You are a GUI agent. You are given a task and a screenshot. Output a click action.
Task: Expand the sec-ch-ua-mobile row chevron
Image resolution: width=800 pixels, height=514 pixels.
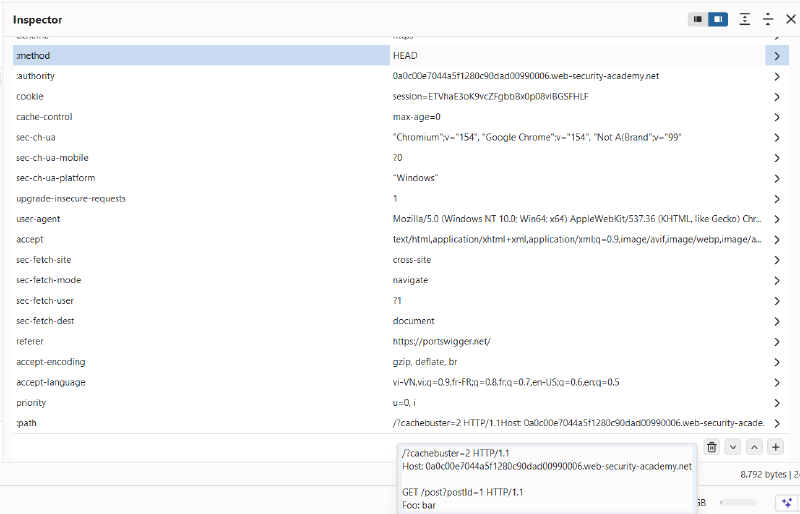click(777, 158)
